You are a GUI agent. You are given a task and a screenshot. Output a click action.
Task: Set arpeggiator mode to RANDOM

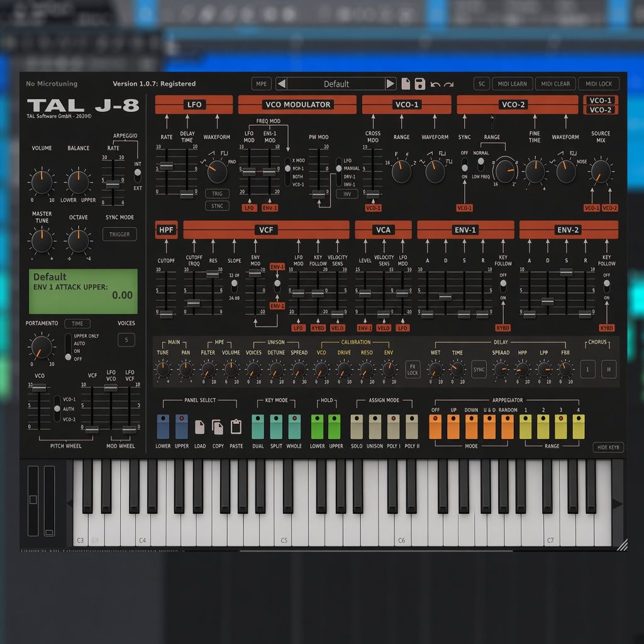[x=508, y=427]
